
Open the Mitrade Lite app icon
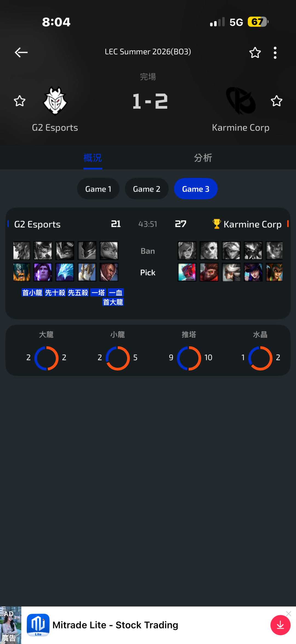pos(38,625)
